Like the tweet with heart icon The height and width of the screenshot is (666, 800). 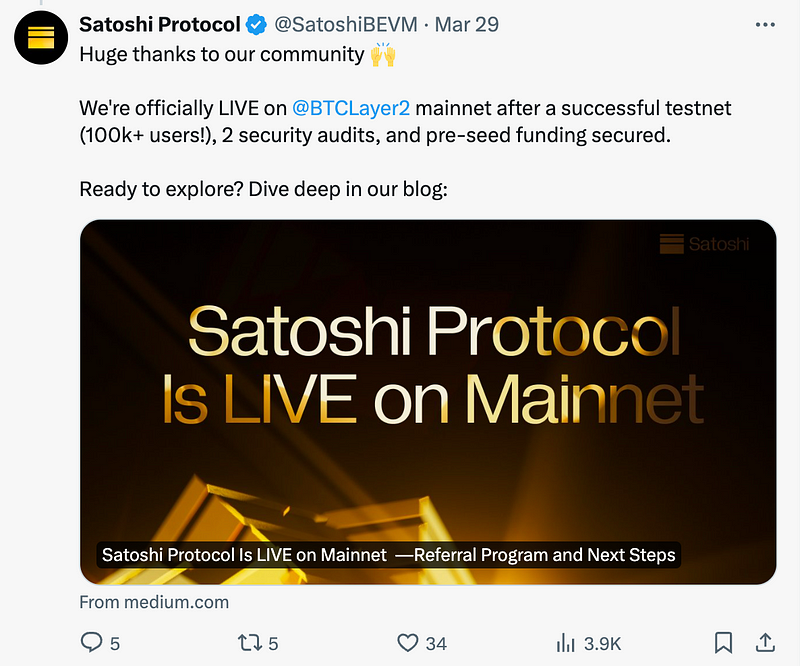[408, 643]
